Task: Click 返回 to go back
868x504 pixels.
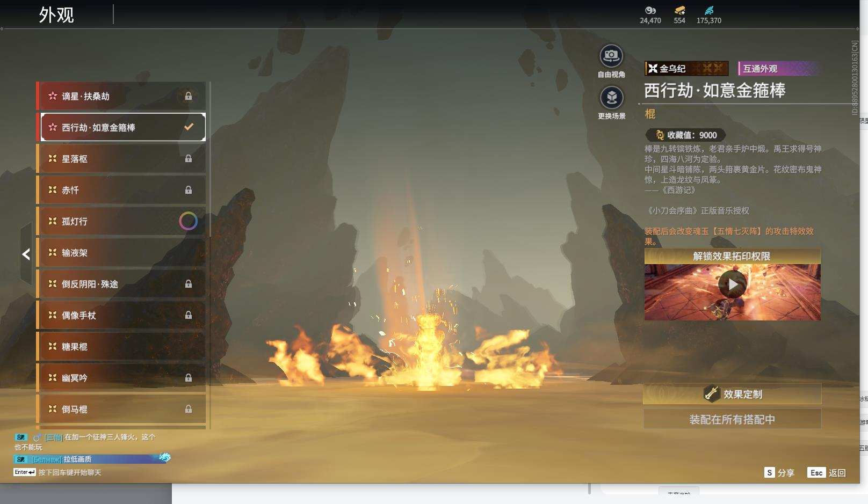Action: tap(837, 473)
